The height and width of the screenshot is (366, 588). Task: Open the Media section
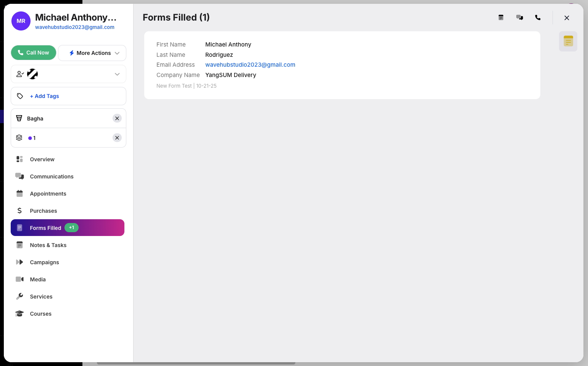pyautogui.click(x=68, y=279)
